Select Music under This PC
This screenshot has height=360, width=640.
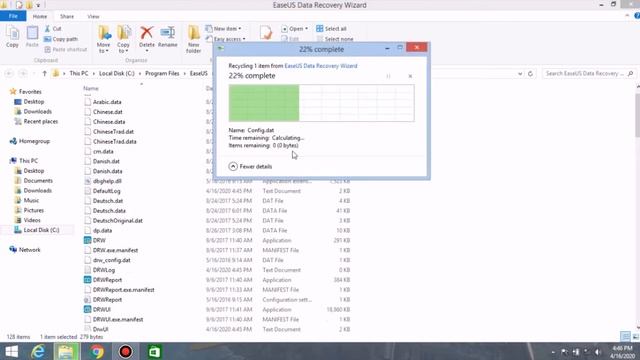[27, 200]
